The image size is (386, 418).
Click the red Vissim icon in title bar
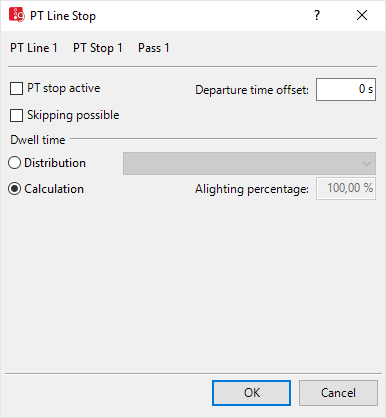pos(16,15)
